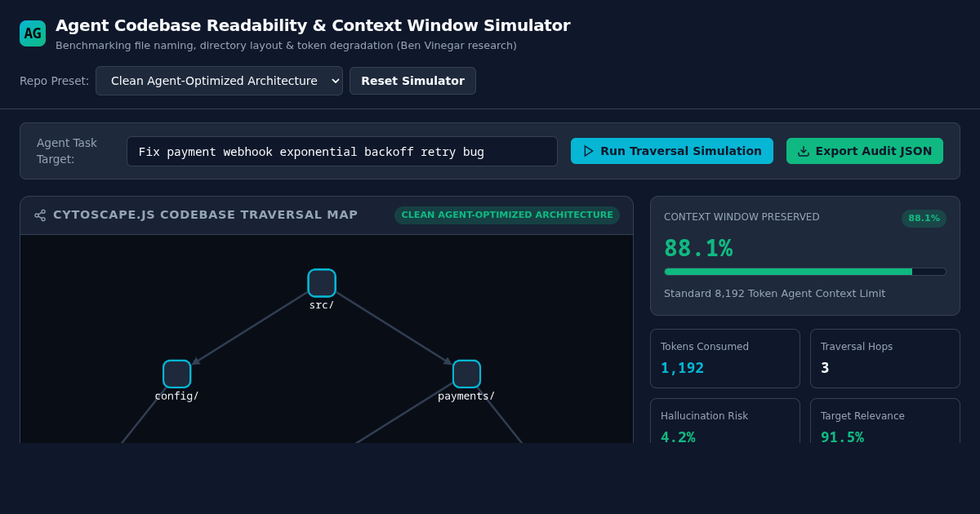Click the Traversal Hops value 3
Viewport: 980px width, 514px height.
(x=825, y=368)
